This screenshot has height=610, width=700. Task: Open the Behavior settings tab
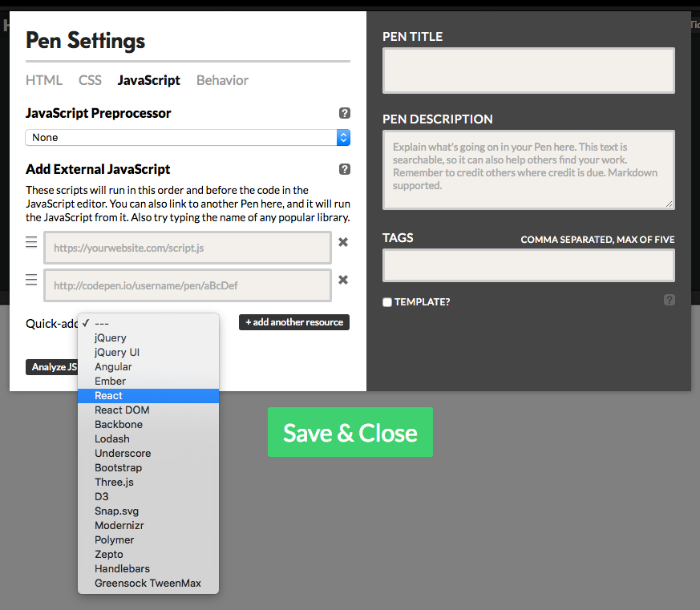tap(222, 80)
